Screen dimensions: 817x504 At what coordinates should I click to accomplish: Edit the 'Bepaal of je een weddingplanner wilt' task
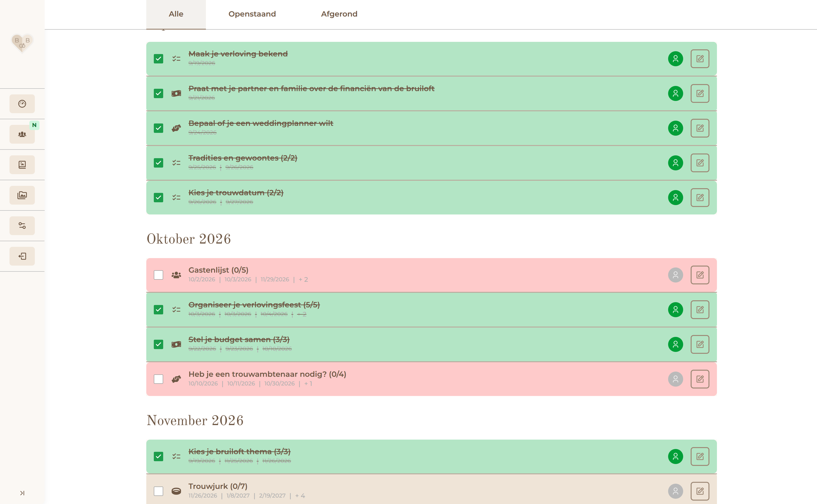[700, 128]
